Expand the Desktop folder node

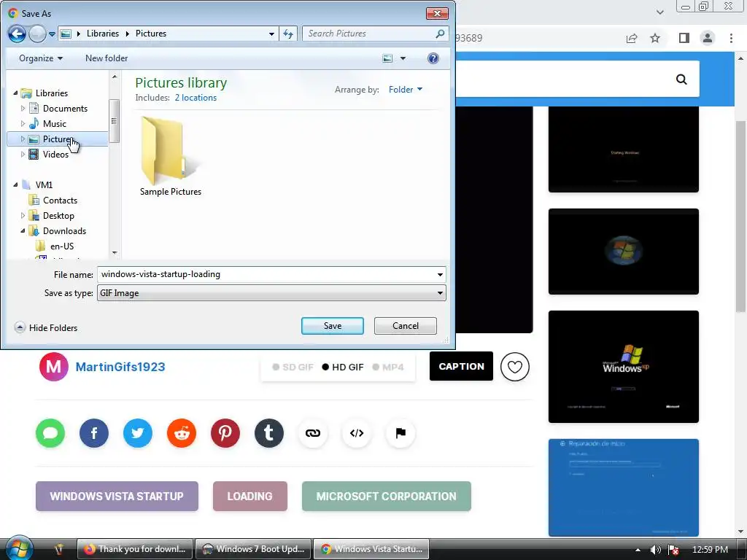[x=23, y=215]
